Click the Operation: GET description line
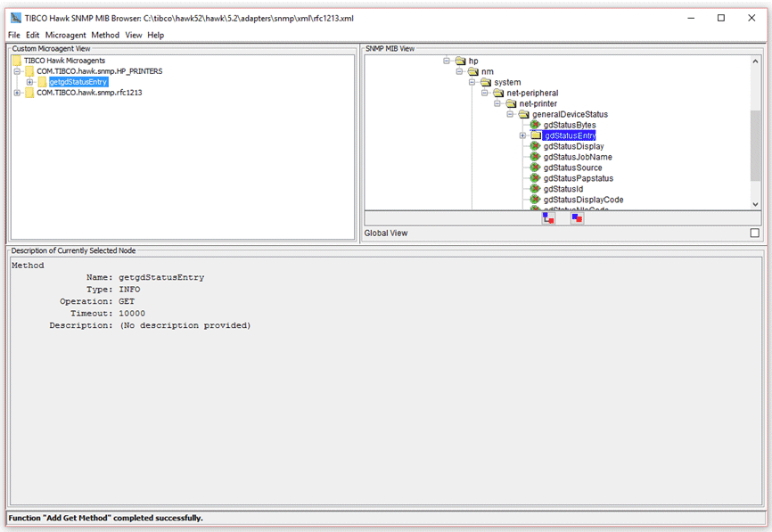The height and width of the screenshot is (532, 772). 97,301
